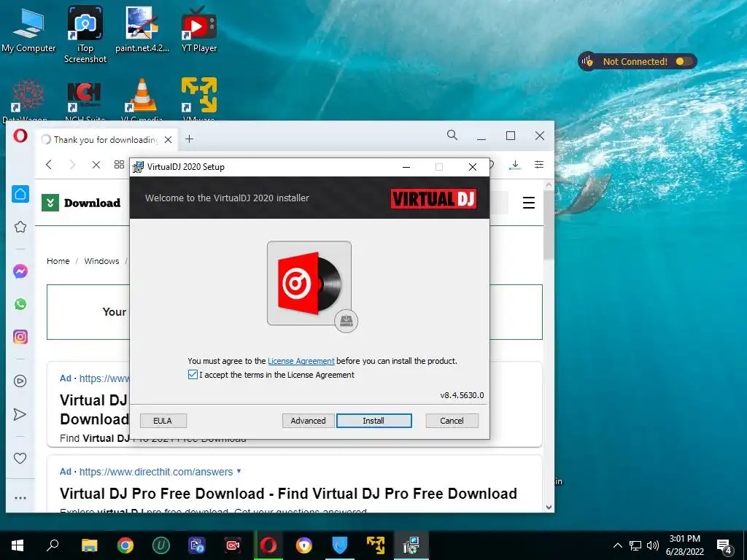Open Opera sidebar player icon

coord(20,381)
